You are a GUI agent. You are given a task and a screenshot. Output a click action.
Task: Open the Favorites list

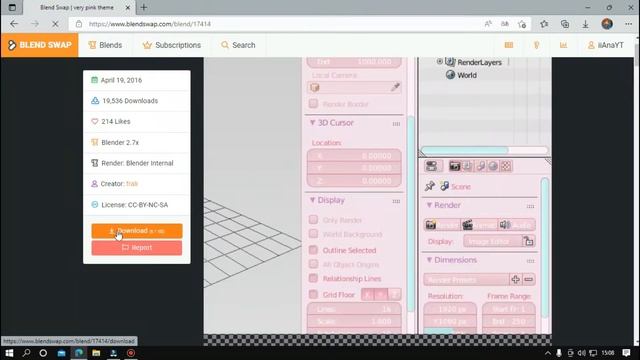pyautogui.click(x=544, y=24)
